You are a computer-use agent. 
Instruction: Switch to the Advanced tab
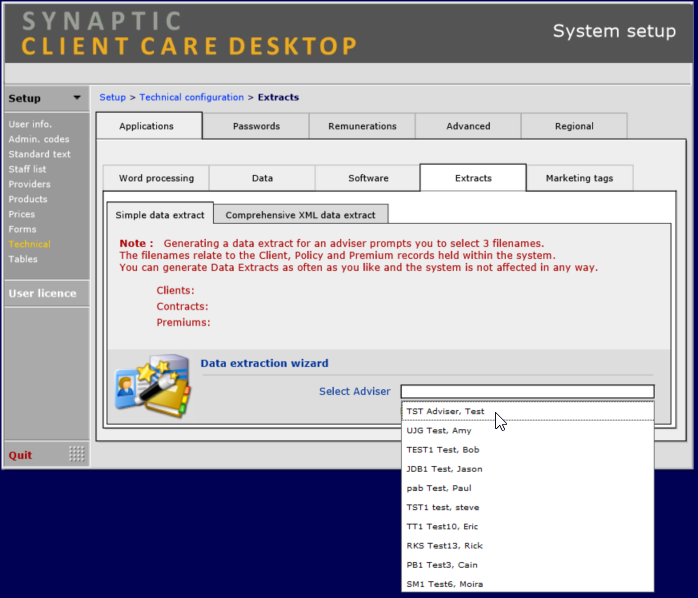[x=468, y=126]
